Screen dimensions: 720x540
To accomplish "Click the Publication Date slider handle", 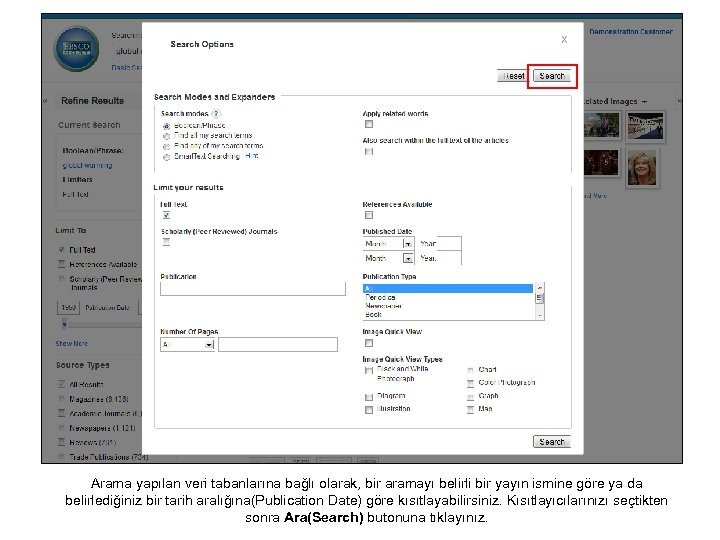I will coord(65,324).
